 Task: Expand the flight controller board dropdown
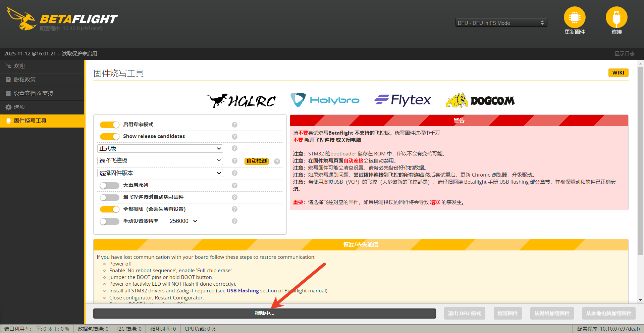[160, 161]
